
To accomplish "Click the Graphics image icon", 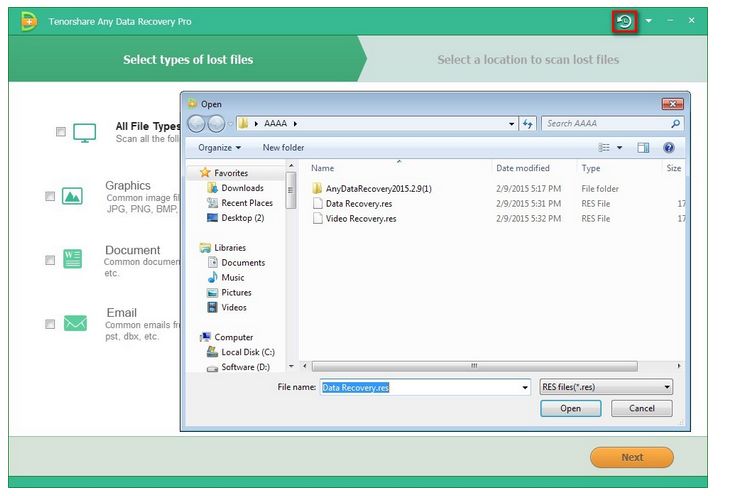I will coord(72,196).
